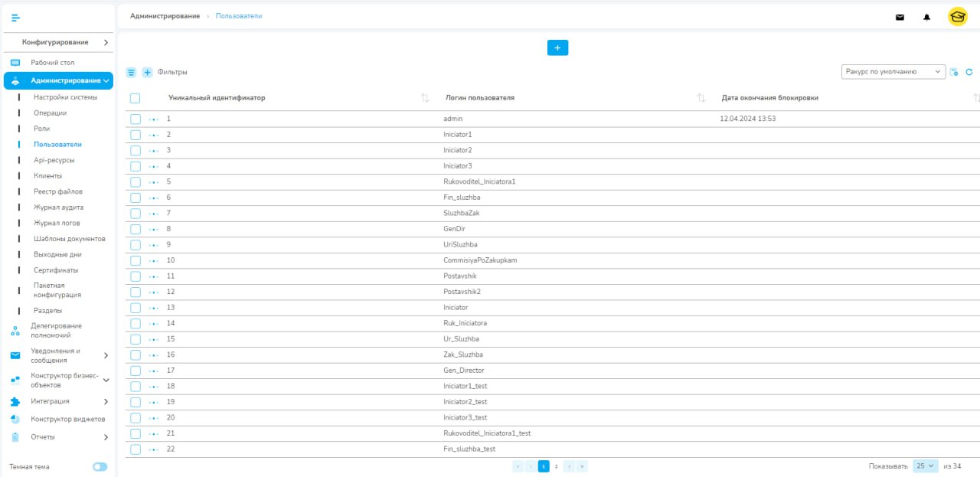Open row actions dots for CommisiyaPoZakupkam

[x=153, y=260]
